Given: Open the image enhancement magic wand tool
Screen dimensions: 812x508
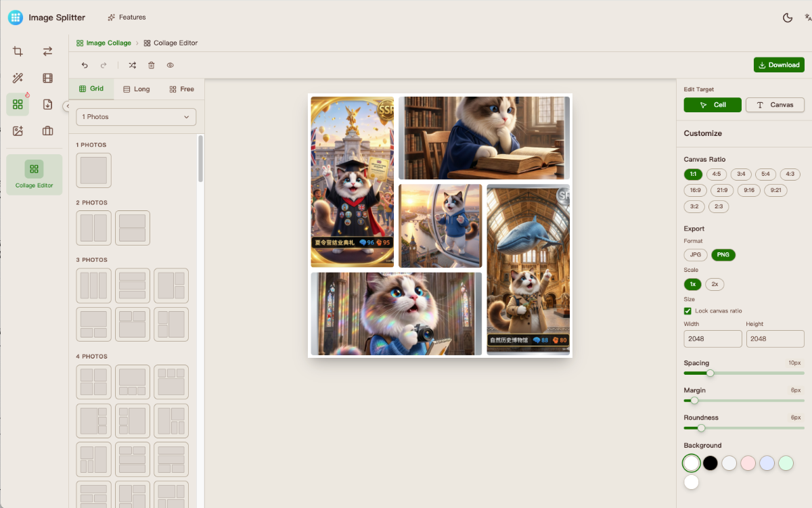Looking at the screenshot, I should click(18, 78).
